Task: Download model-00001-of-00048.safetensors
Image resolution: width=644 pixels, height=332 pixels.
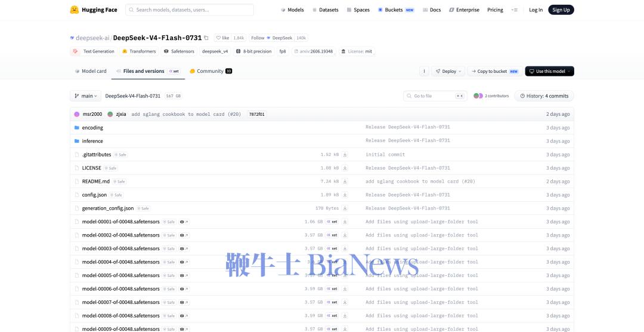Action: 345,222
